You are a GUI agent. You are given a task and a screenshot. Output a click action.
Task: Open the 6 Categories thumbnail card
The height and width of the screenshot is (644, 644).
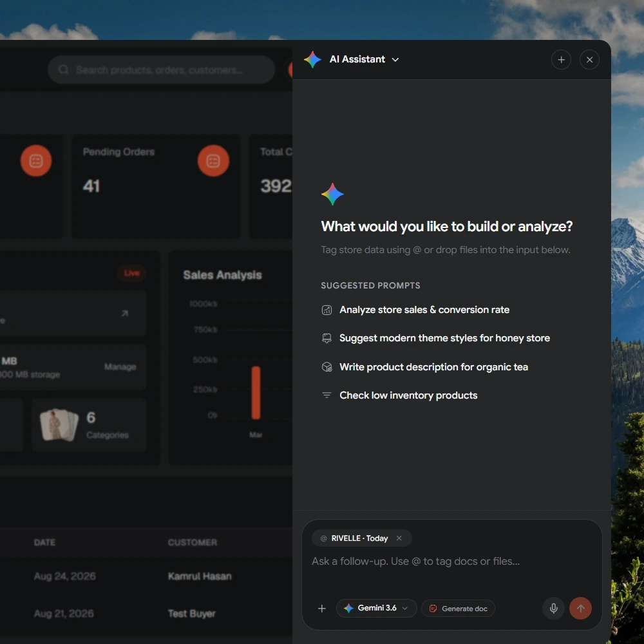[89, 425]
